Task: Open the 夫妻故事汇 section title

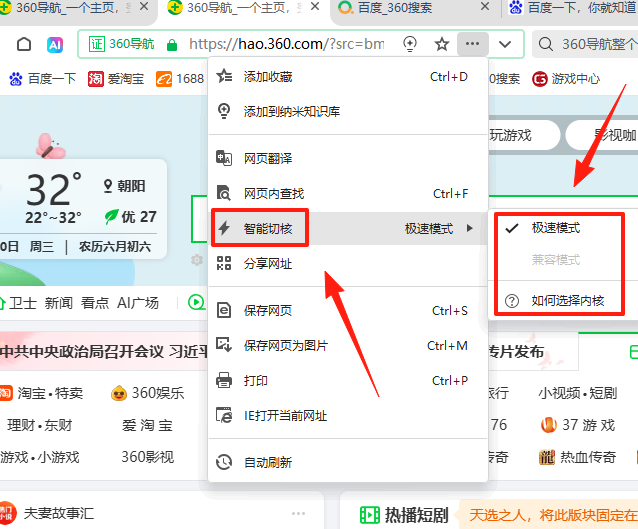Action: coord(59,513)
